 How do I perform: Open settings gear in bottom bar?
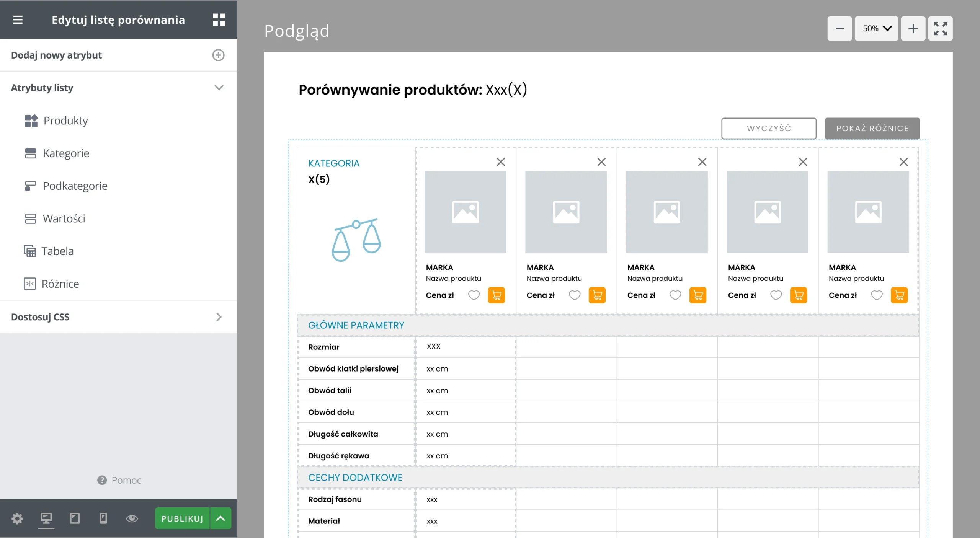click(17, 518)
